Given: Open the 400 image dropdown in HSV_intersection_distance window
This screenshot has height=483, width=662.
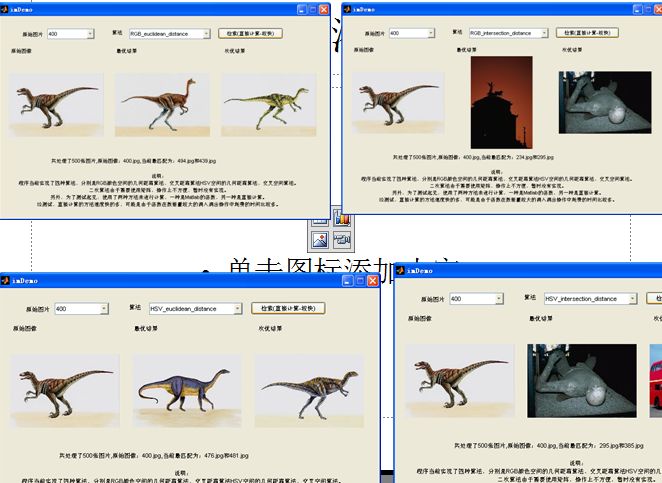Looking at the screenshot, I should [x=499, y=298].
